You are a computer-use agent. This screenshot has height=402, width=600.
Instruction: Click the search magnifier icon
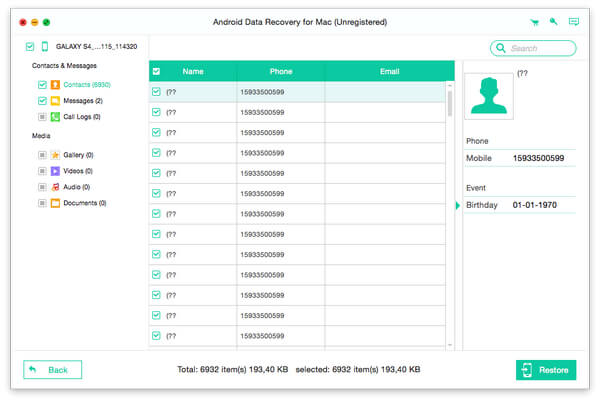click(x=501, y=48)
